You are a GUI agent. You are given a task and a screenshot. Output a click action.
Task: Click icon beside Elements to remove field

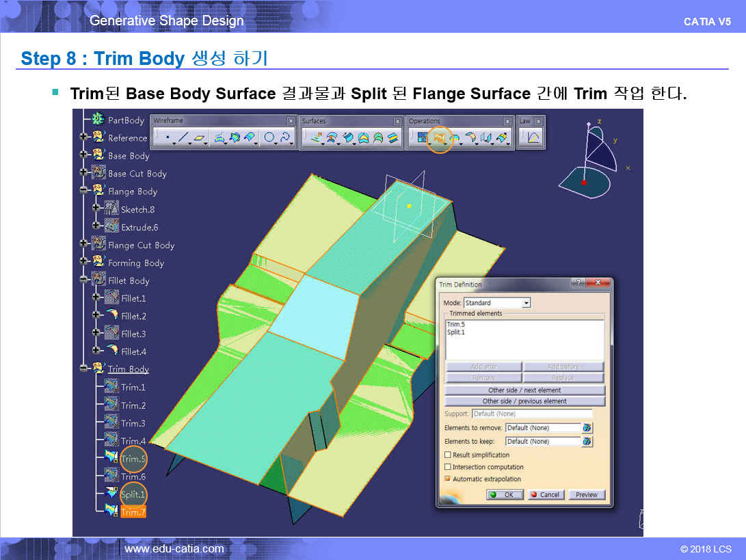[587, 428]
